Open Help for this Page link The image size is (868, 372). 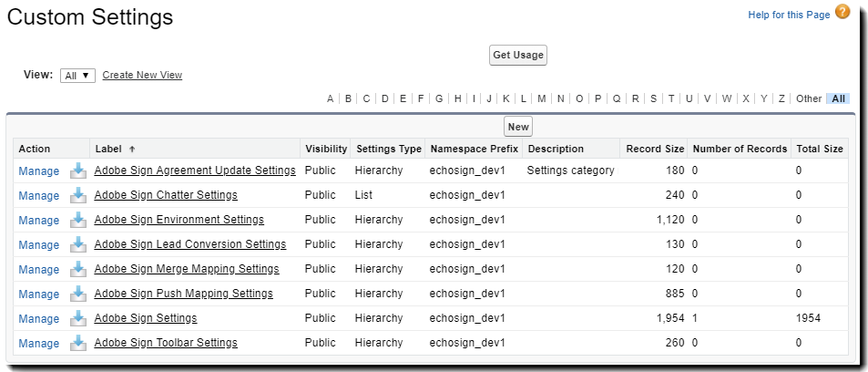pos(788,15)
